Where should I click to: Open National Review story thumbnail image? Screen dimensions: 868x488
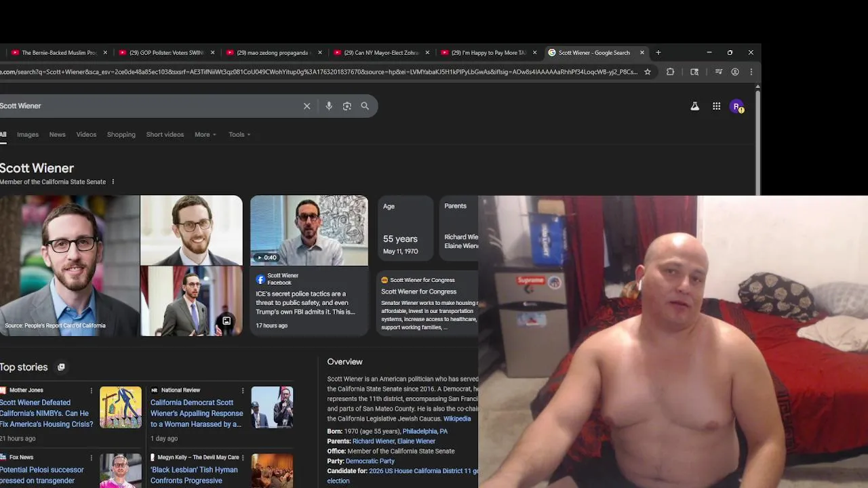(272, 407)
